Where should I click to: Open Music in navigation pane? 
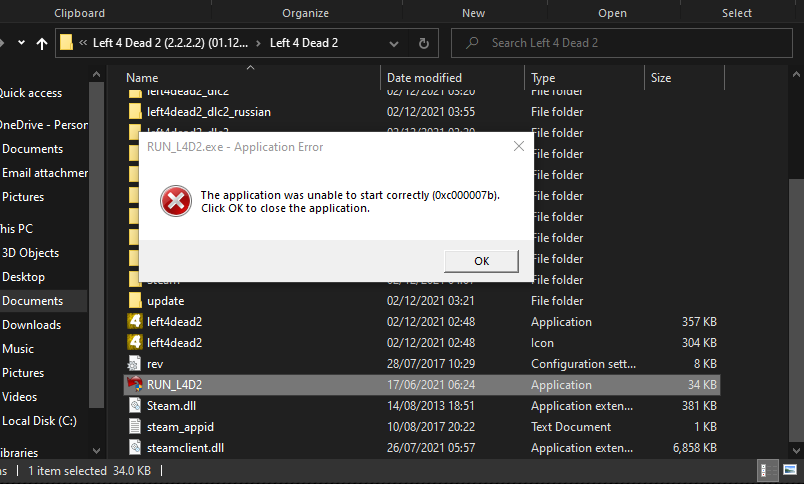(18, 349)
